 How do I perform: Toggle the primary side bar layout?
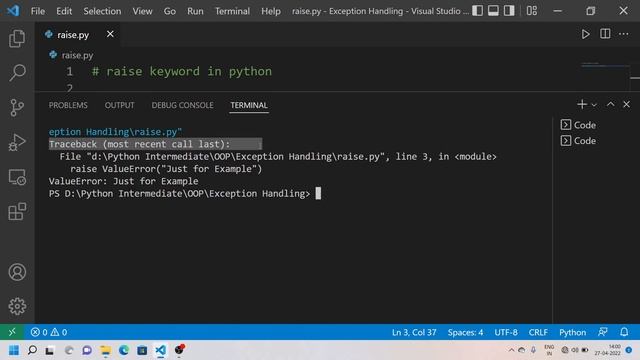pos(477,11)
